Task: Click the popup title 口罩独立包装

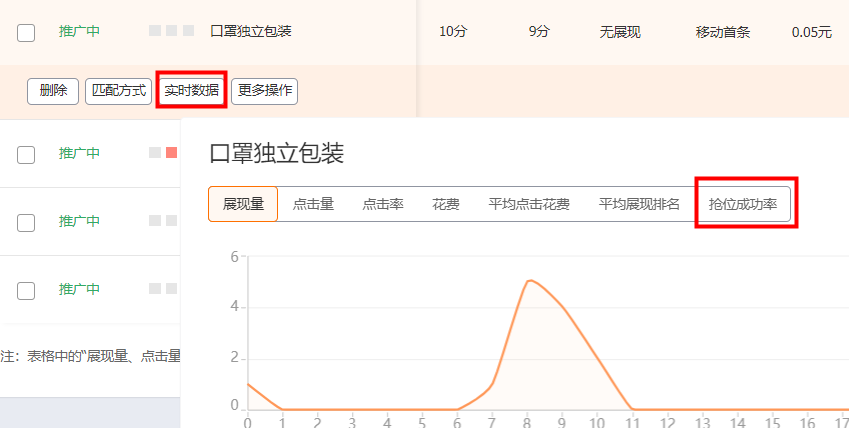Action: [277, 153]
